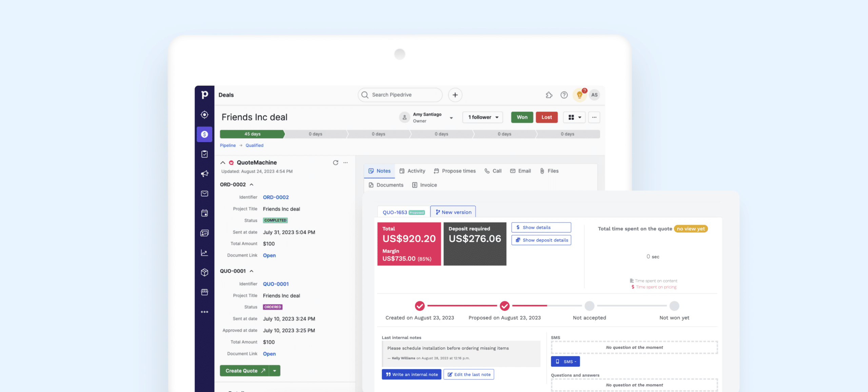Refresh the QuoteMachine panel
Screen dimensions: 868x392
[x=335, y=162]
